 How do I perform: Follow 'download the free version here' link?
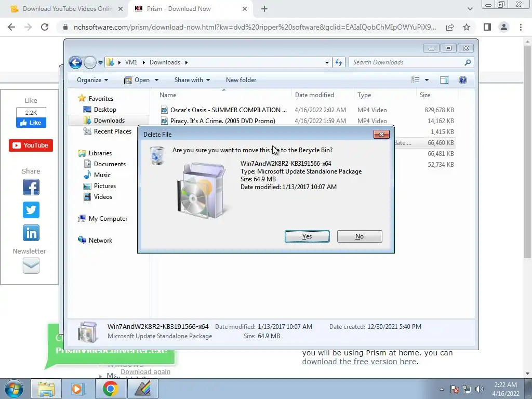360,362
